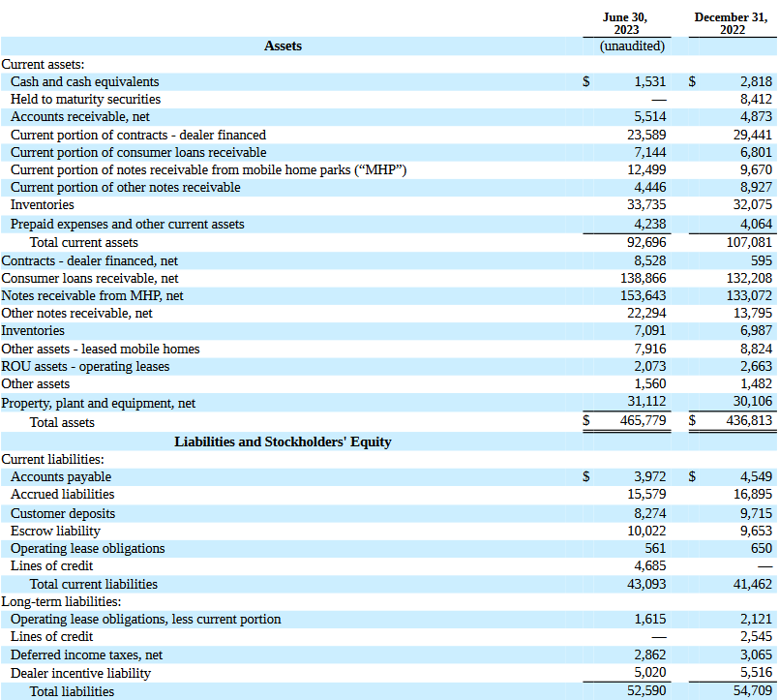Select the "Accounts payable" row label
Image resolution: width=779 pixels, height=700 pixels.
pos(61,476)
